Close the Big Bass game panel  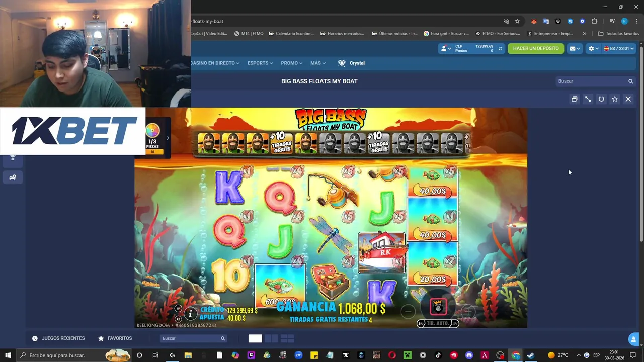click(x=628, y=99)
